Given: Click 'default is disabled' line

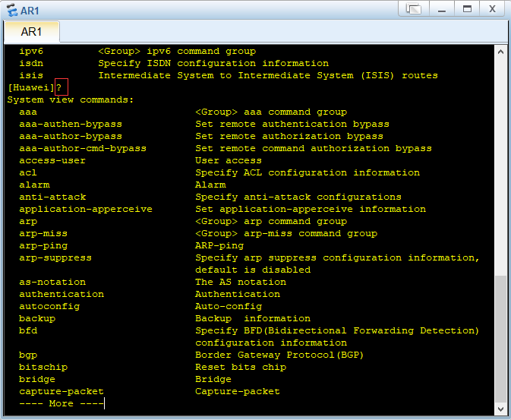Looking at the screenshot, I should [x=253, y=270].
